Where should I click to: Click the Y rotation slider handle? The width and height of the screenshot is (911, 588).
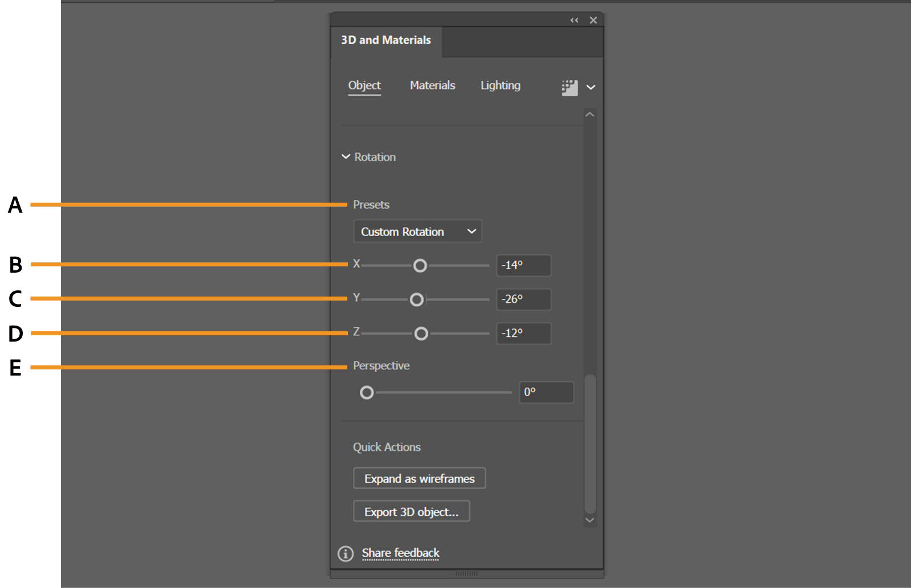tap(417, 300)
